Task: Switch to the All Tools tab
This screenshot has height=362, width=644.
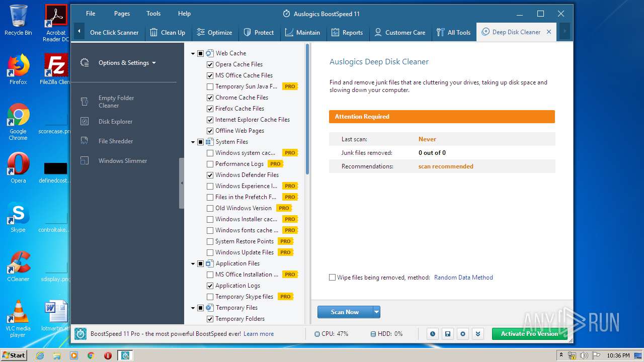Action: tap(454, 32)
